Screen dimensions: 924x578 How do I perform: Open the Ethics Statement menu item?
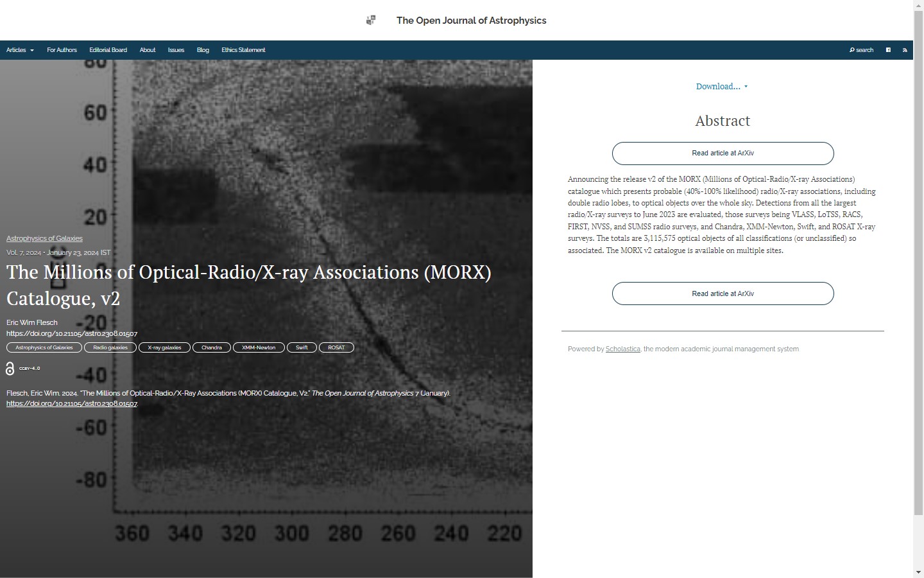tap(243, 50)
